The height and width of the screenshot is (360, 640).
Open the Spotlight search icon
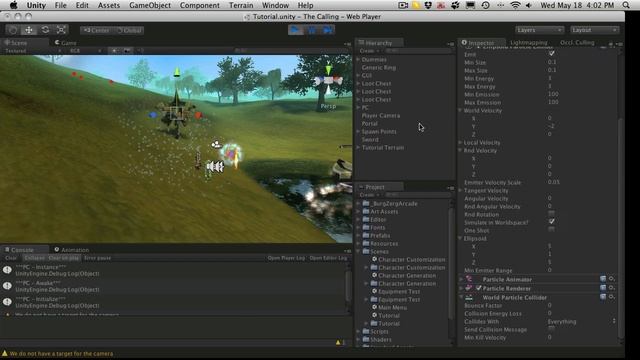626,5
